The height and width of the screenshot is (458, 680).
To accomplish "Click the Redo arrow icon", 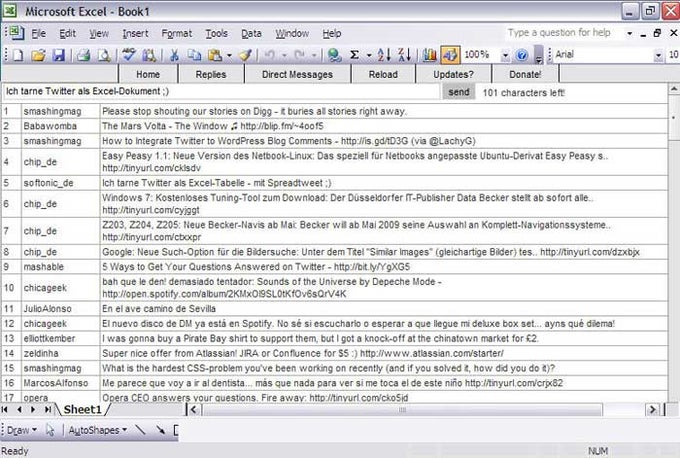I will coord(299,55).
